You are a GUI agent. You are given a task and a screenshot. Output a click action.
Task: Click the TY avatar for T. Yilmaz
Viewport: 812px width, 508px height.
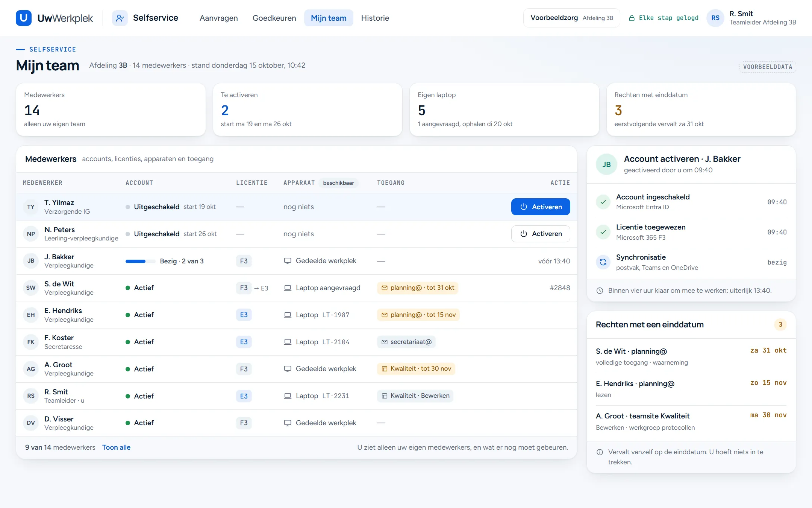pyautogui.click(x=31, y=207)
